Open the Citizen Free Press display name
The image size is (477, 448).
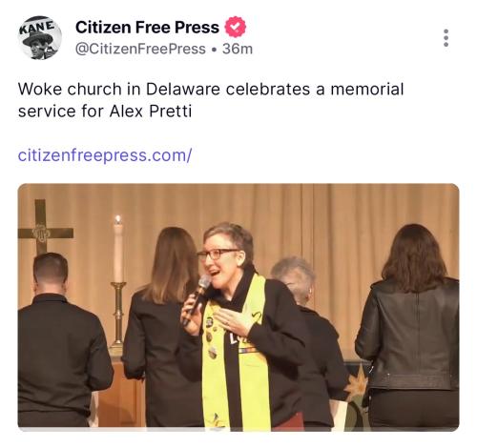[147, 28]
